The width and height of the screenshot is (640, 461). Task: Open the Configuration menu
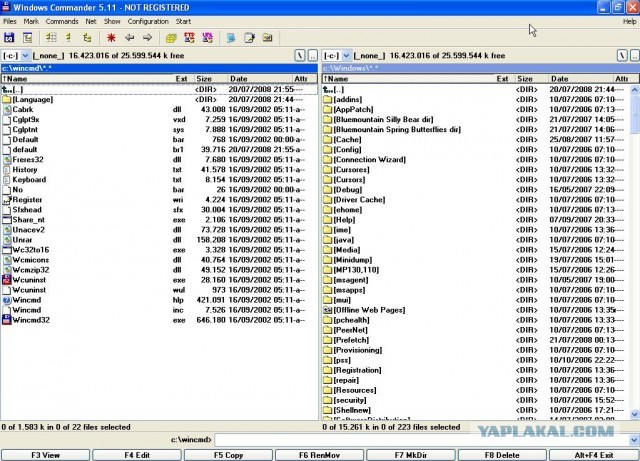(148, 21)
